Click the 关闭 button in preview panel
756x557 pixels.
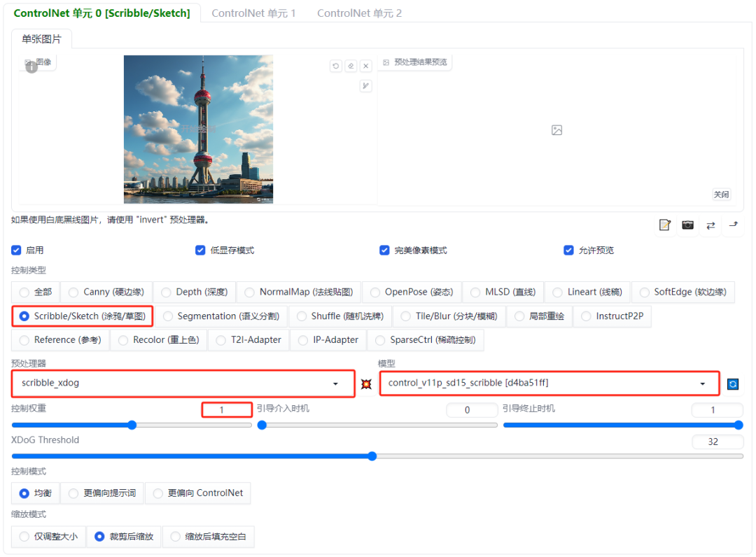click(x=721, y=195)
